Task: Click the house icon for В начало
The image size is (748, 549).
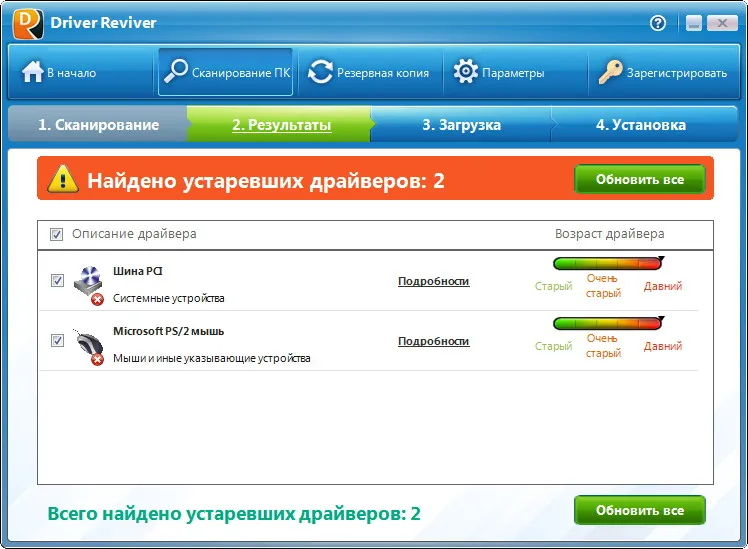Action: (32, 72)
